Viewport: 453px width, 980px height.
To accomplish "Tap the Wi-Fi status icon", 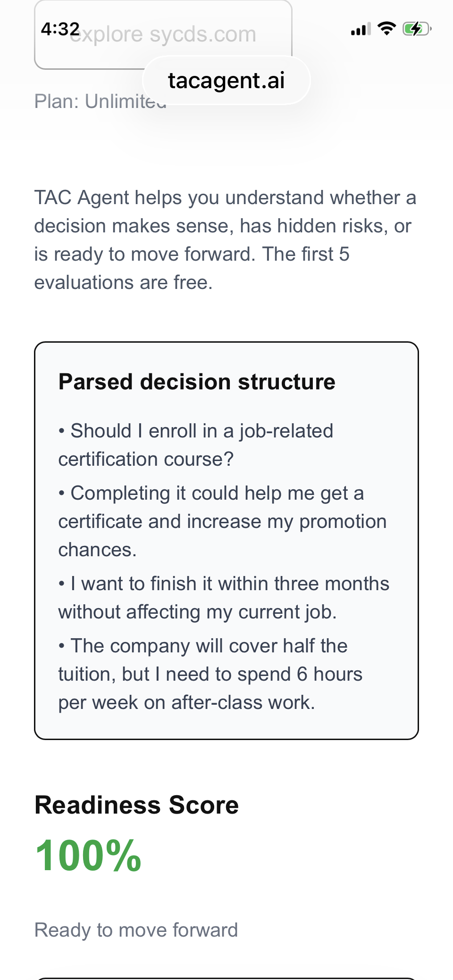I will click(387, 29).
